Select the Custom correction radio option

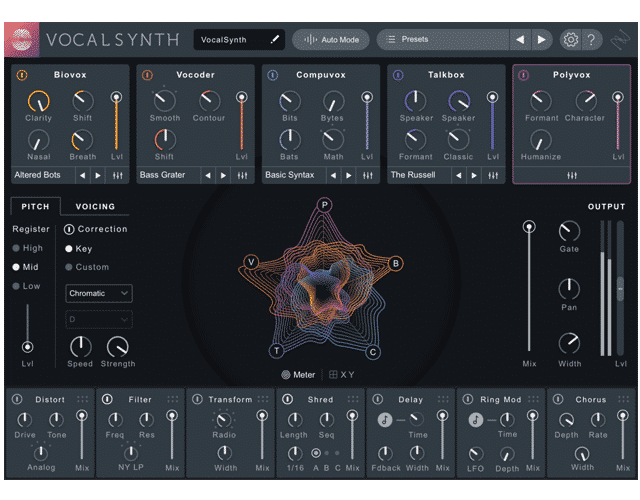pos(69,267)
